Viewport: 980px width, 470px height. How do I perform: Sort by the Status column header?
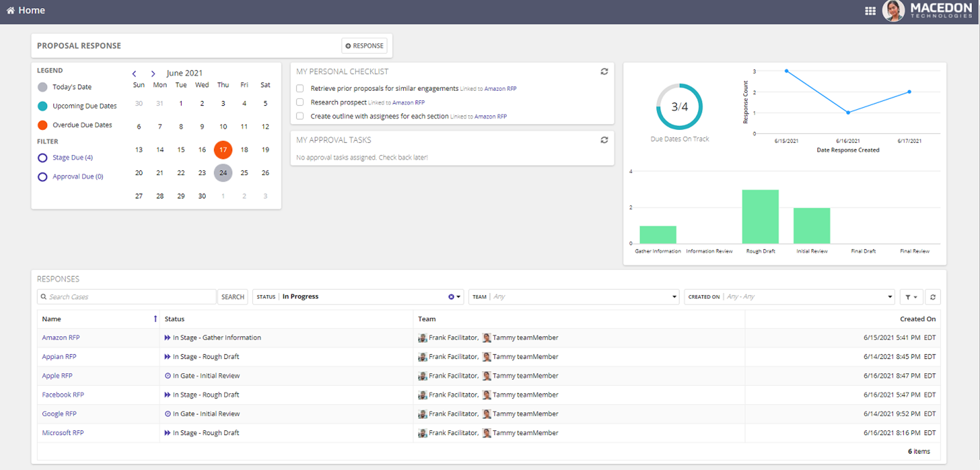pos(174,319)
